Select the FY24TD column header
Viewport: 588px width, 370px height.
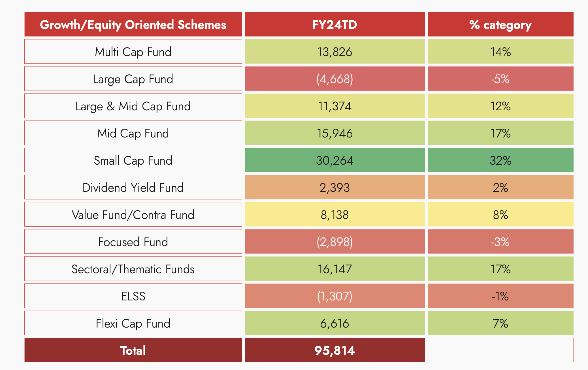pyautogui.click(x=335, y=25)
